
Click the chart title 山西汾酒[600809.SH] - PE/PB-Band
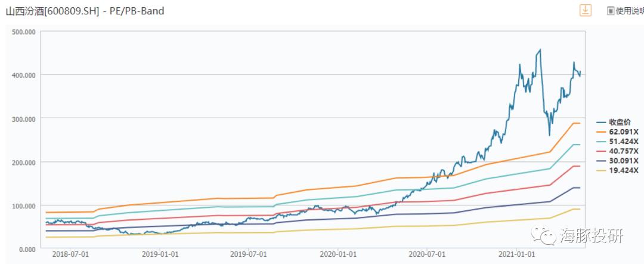[85, 11]
